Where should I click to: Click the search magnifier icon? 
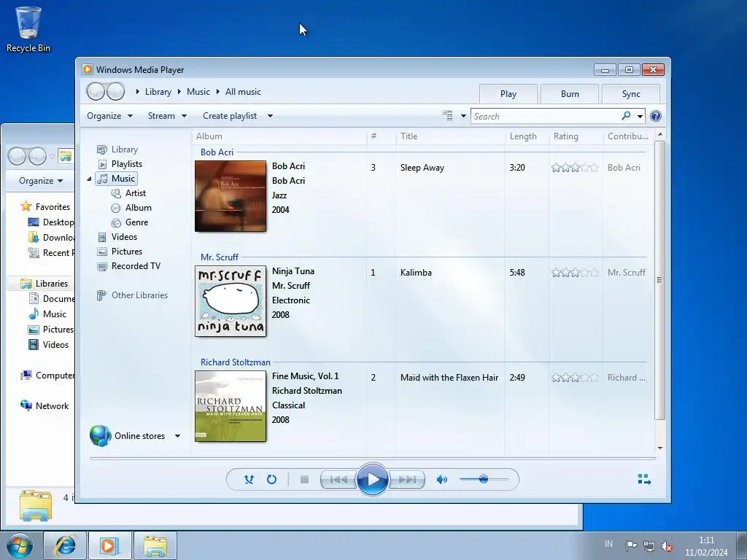[626, 116]
